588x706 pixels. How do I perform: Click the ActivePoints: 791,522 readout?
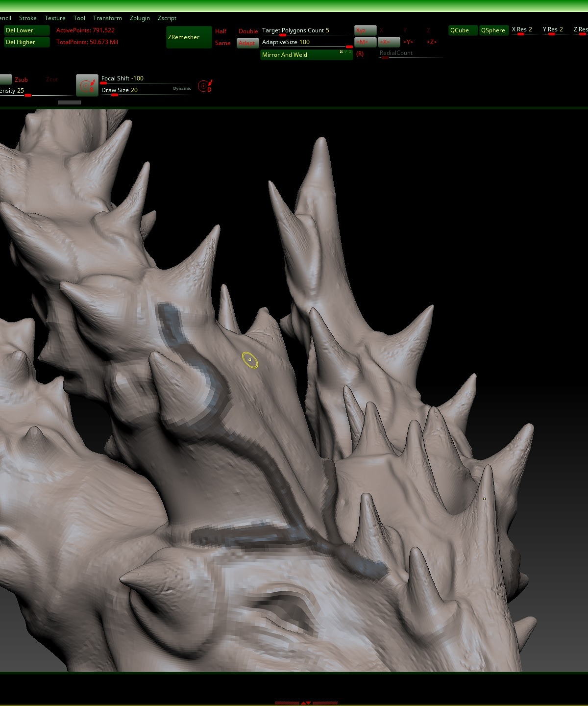coord(85,30)
